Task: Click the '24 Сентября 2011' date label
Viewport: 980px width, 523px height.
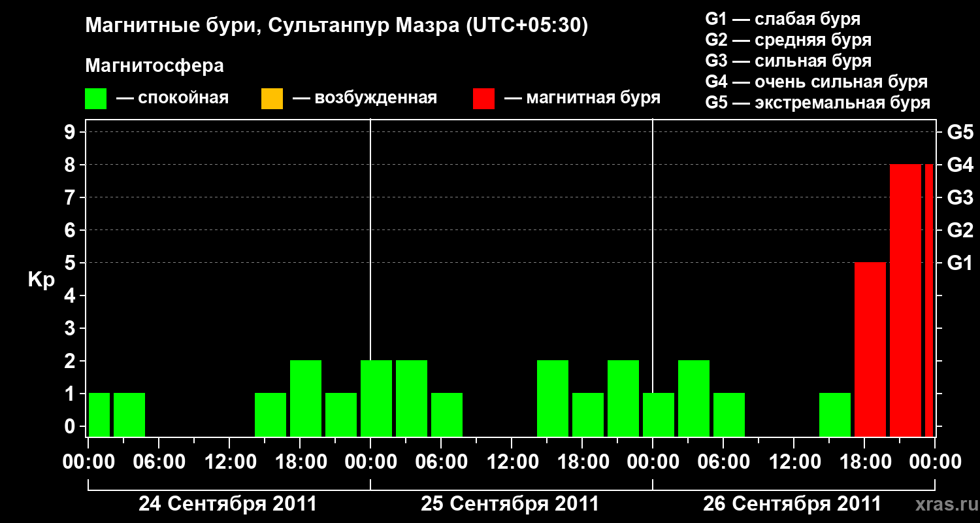Action: (x=228, y=504)
